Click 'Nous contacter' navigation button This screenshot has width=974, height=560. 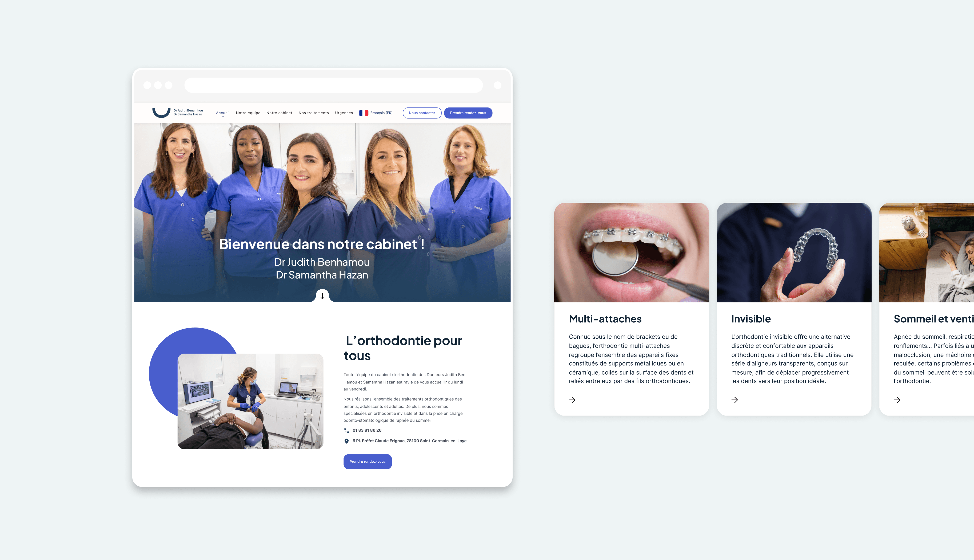(x=421, y=113)
